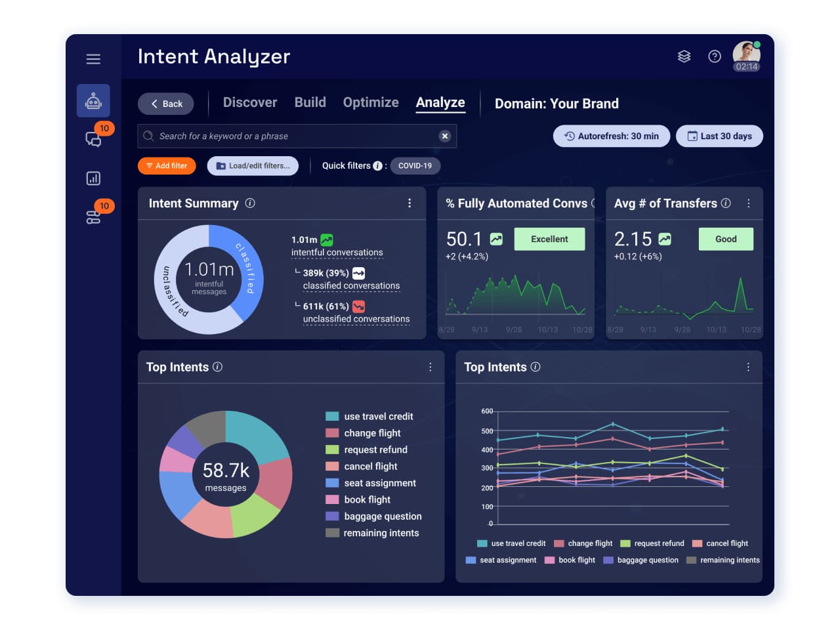This screenshot has width=840, height=630.
Task: Open the bar chart reports sidebar icon
Action: (93, 178)
